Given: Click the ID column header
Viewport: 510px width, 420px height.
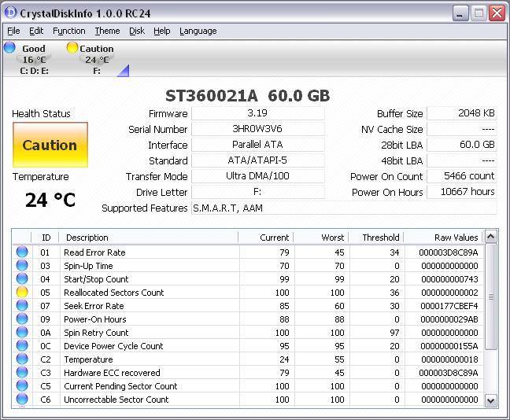Looking at the screenshot, I should coord(45,238).
